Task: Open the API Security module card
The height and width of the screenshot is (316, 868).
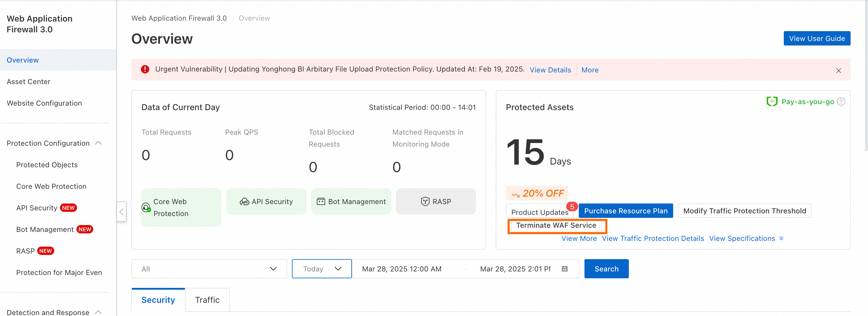Action: [266, 201]
